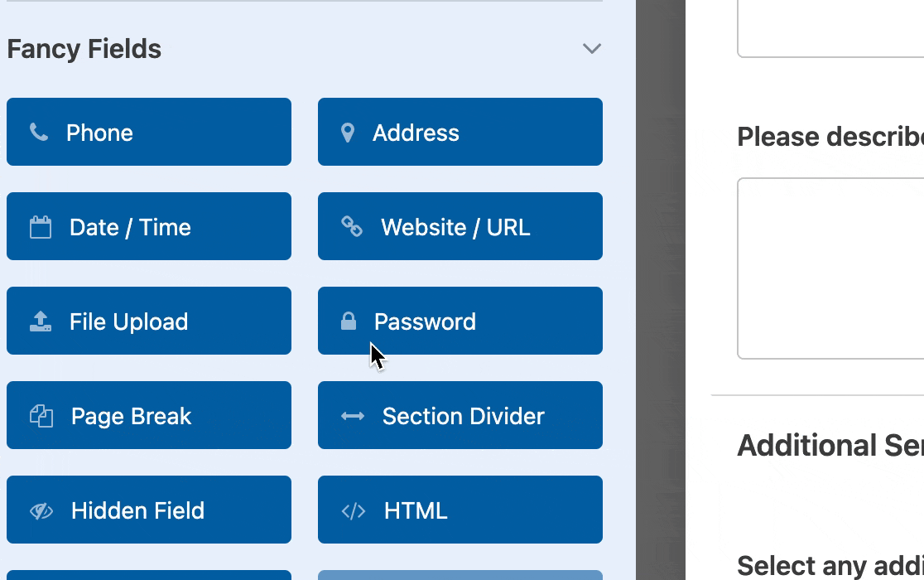Add a Section Divider to the form
This screenshot has width=924, height=580.
[460, 415]
